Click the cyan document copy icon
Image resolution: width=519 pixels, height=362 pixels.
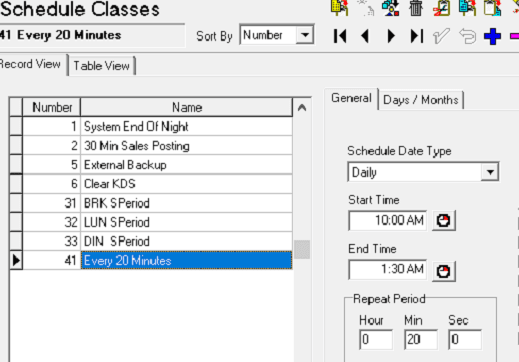point(467,8)
